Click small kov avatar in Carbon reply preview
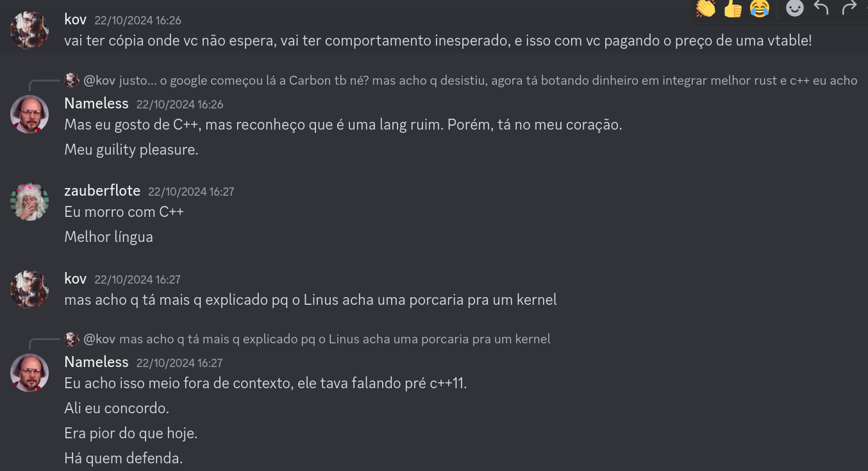The height and width of the screenshot is (471, 868). click(x=72, y=80)
